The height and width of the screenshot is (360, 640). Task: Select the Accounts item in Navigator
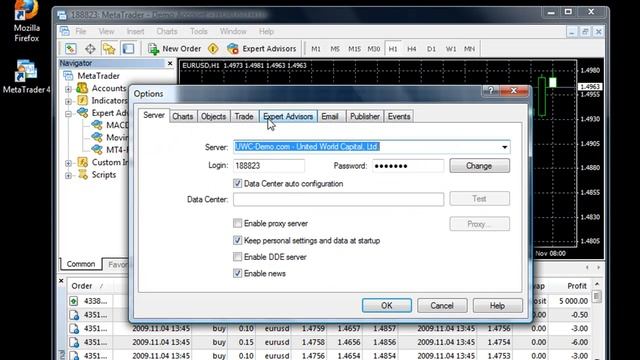[109, 88]
